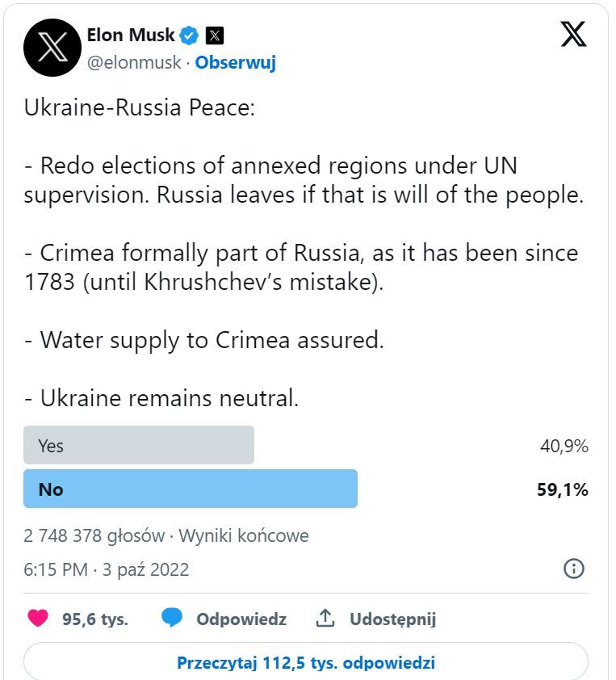The width and height of the screenshot is (616, 680).
Task: Click the X logo in top right corner
Action: (573, 34)
